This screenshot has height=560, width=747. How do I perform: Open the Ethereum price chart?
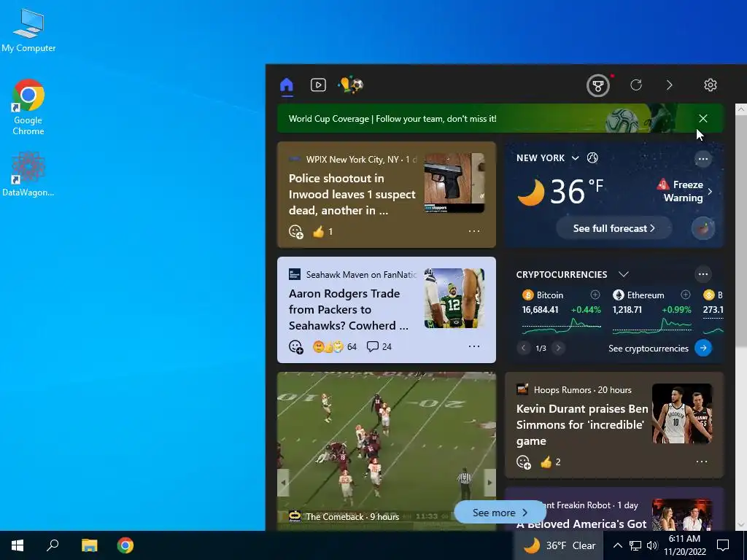(651, 326)
